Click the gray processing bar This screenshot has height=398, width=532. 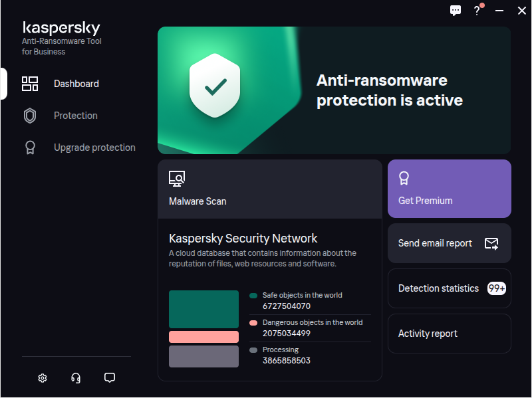(x=204, y=356)
